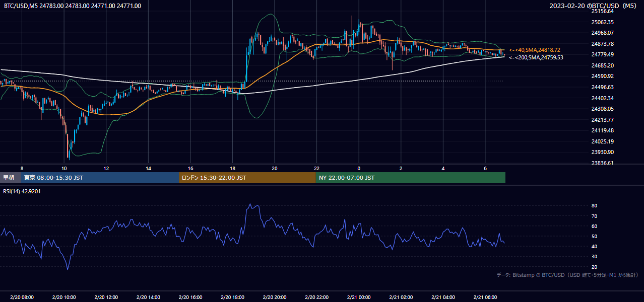The height and width of the screenshot is (302, 644).
Task: Select the 東京 08:00-15:30 JST session bar
Action: 100,178
